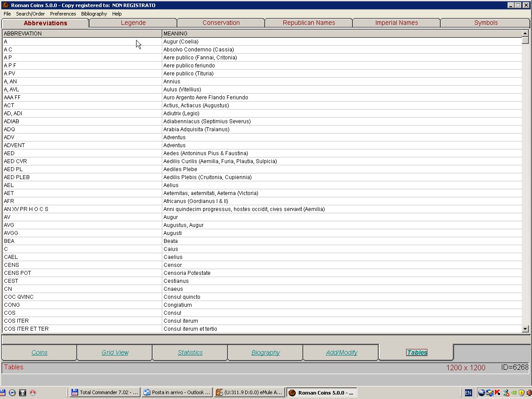Viewport: 532px width, 399px height.
Task: Show the Statistics page
Action: coord(190,352)
